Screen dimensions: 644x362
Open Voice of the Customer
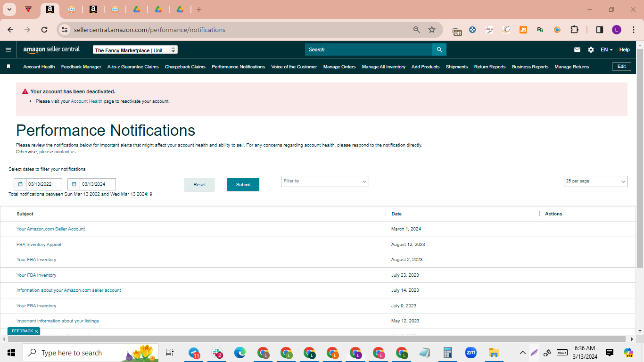click(x=294, y=67)
